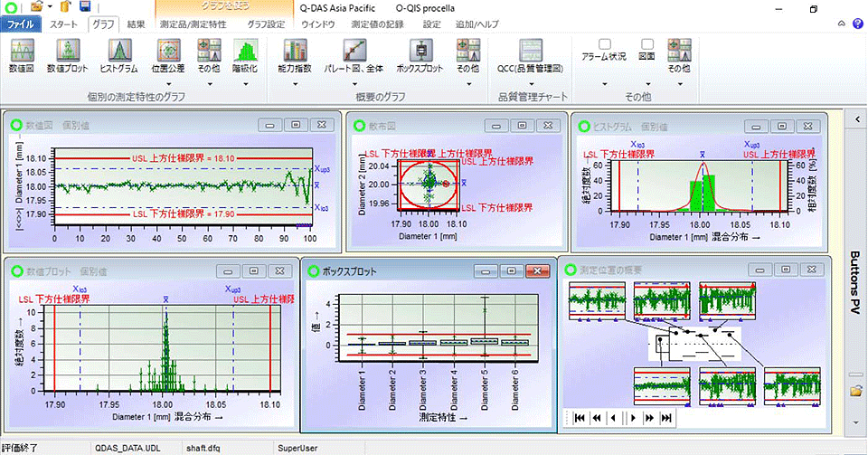Go to first characteristic in navigation bar
Screen dimensions: 868x455
click(x=577, y=418)
